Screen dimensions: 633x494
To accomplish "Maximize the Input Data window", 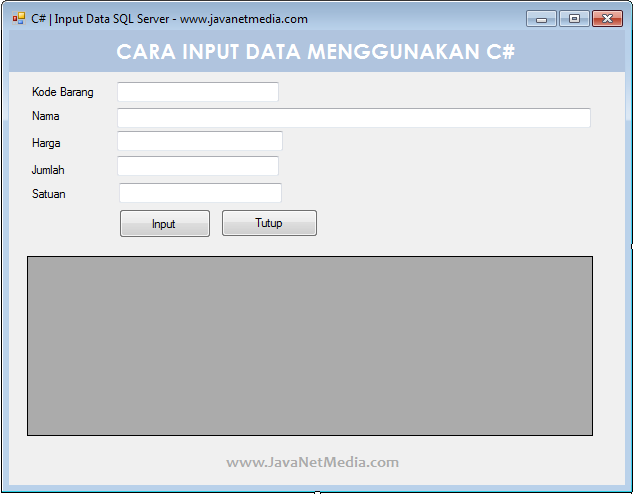I will pyautogui.click(x=574, y=19).
